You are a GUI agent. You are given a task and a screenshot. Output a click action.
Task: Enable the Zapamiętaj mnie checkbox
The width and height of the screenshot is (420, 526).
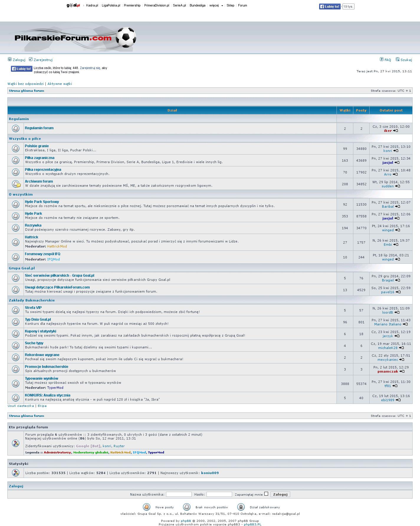pos(266,494)
